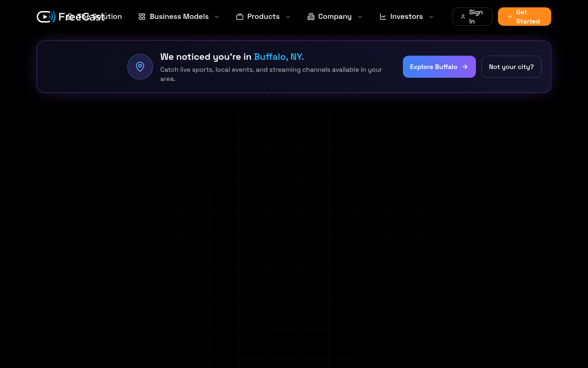Viewport: 588px width, 368px height.
Task: Open the Business Models menu
Action: tap(179, 17)
